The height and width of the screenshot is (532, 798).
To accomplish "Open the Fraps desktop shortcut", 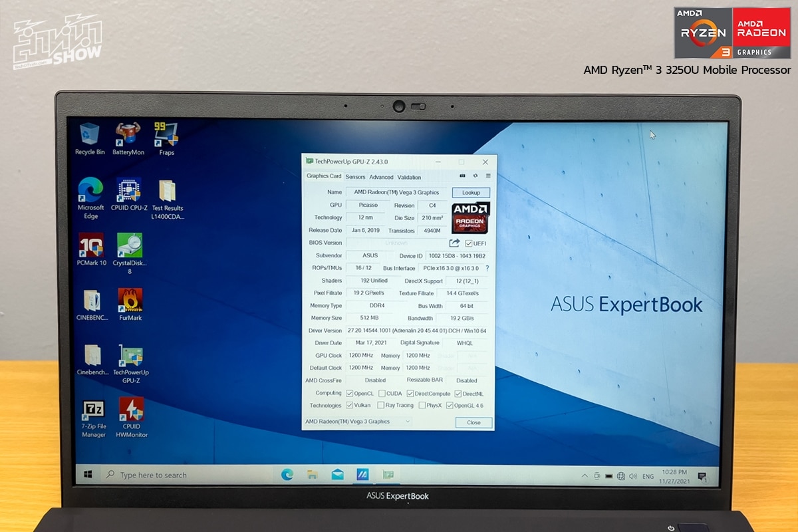I will pyautogui.click(x=166, y=138).
